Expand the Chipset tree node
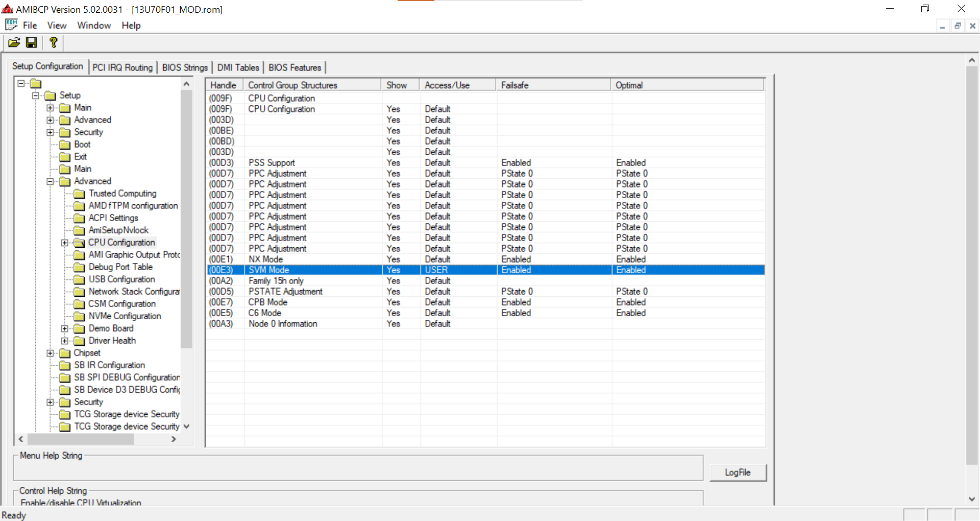Image resolution: width=980 pixels, height=521 pixels. [50, 353]
